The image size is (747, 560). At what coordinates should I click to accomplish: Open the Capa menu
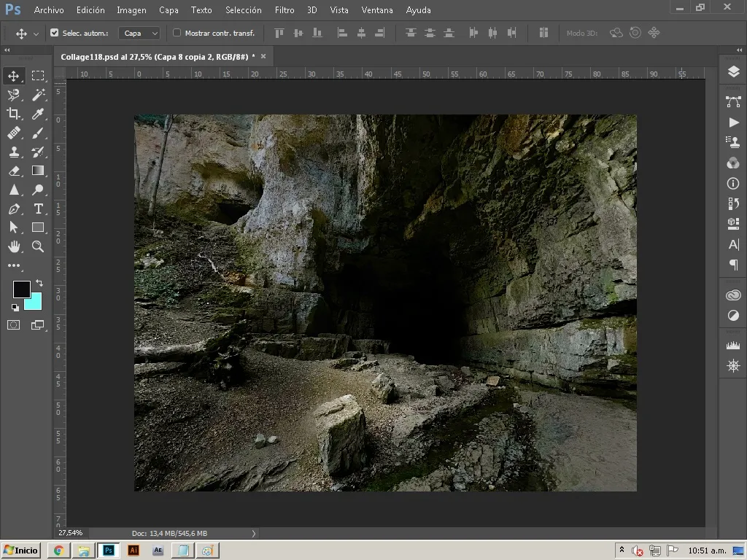tap(169, 10)
